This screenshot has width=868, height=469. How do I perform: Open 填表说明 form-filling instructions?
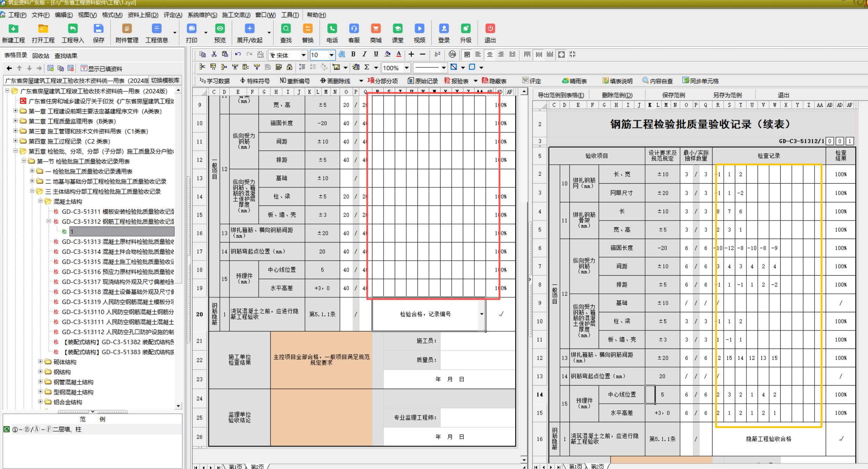(x=618, y=81)
